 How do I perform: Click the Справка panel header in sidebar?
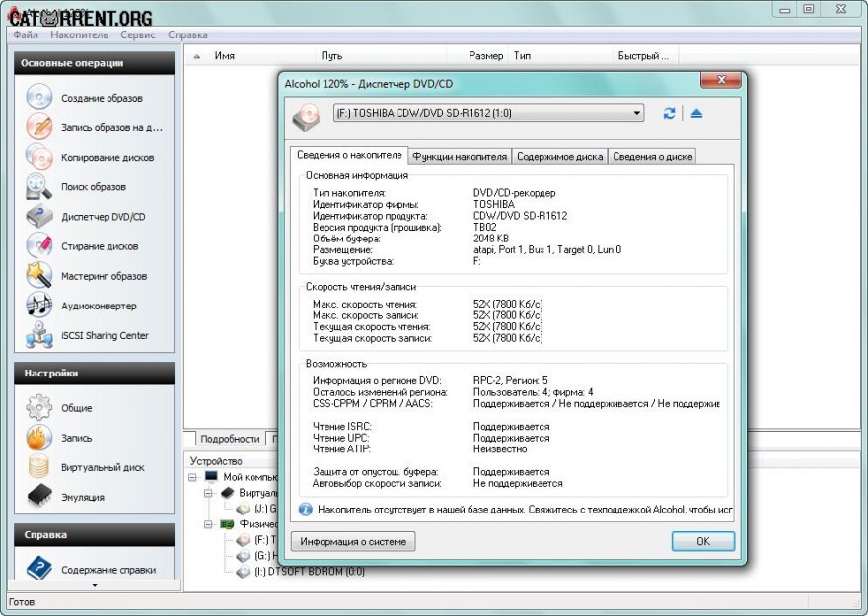[95, 535]
